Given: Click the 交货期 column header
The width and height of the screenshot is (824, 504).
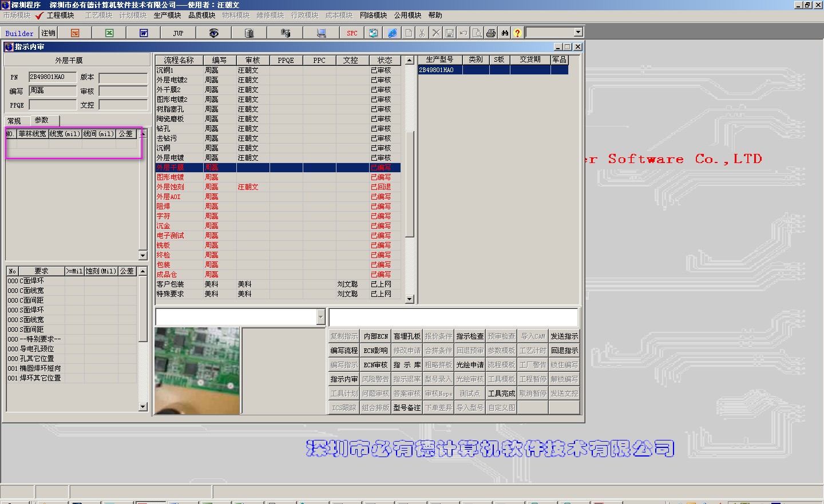Looking at the screenshot, I should coord(530,59).
